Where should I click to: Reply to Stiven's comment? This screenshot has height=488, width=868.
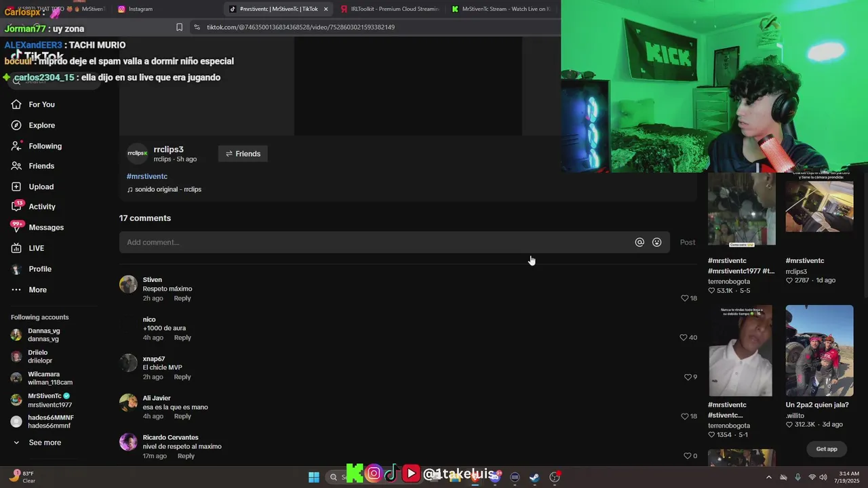click(182, 298)
